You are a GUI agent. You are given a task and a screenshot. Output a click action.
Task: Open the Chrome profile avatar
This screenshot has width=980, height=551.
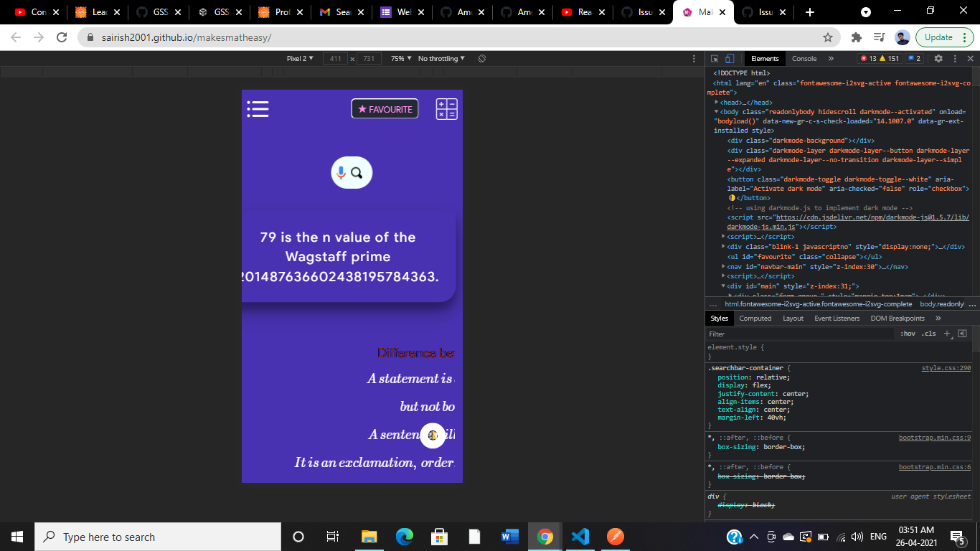[x=903, y=37]
